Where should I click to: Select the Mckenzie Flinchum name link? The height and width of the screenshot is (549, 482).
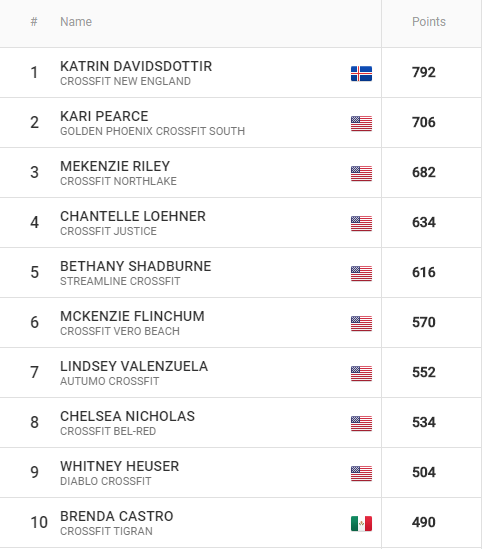click(x=132, y=316)
